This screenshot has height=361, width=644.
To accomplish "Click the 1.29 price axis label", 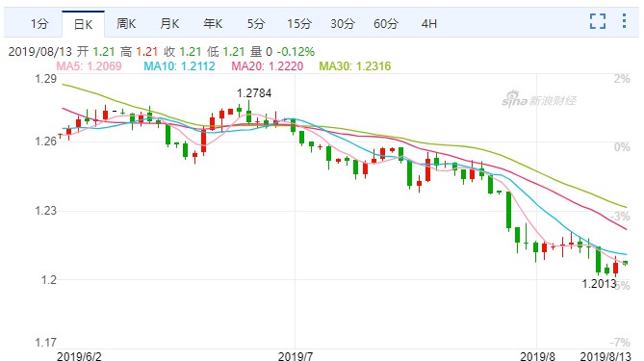I will tap(45, 78).
